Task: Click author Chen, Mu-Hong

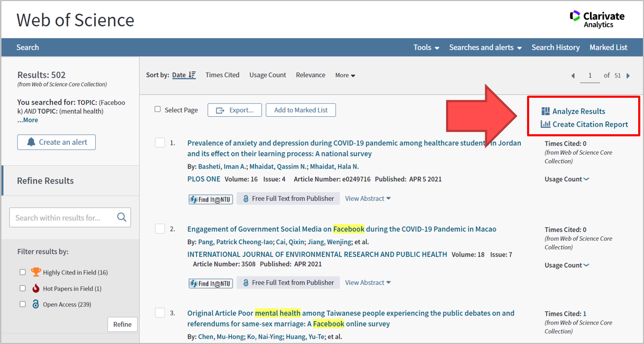Action: [x=221, y=337]
